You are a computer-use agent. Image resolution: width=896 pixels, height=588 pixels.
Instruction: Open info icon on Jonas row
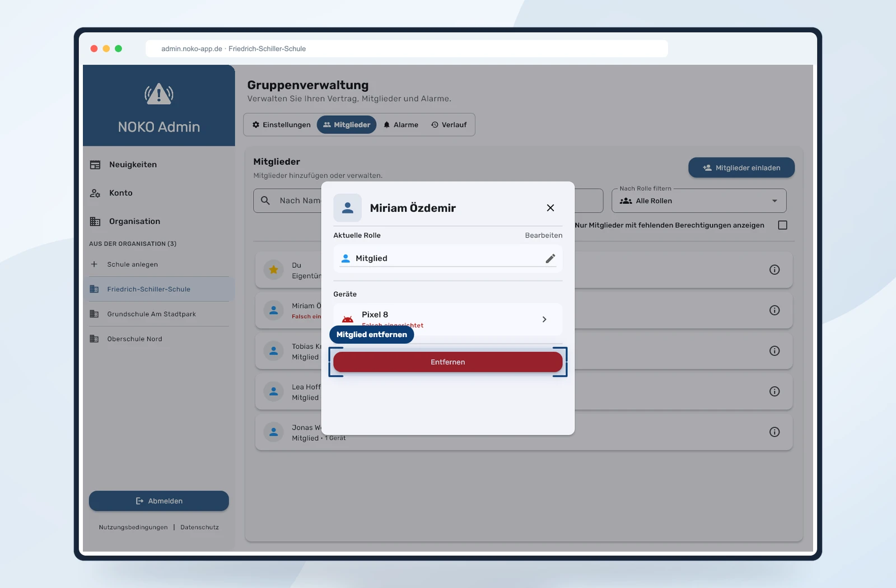(774, 432)
